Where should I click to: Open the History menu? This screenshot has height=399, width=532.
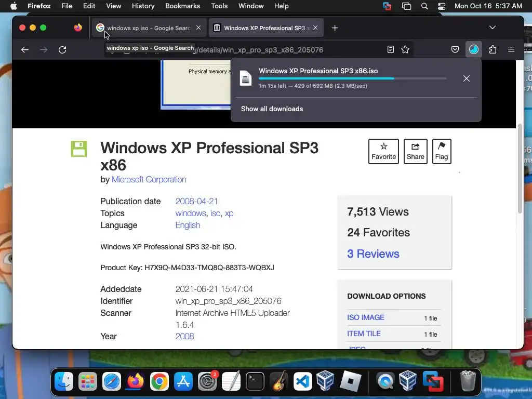143,6
